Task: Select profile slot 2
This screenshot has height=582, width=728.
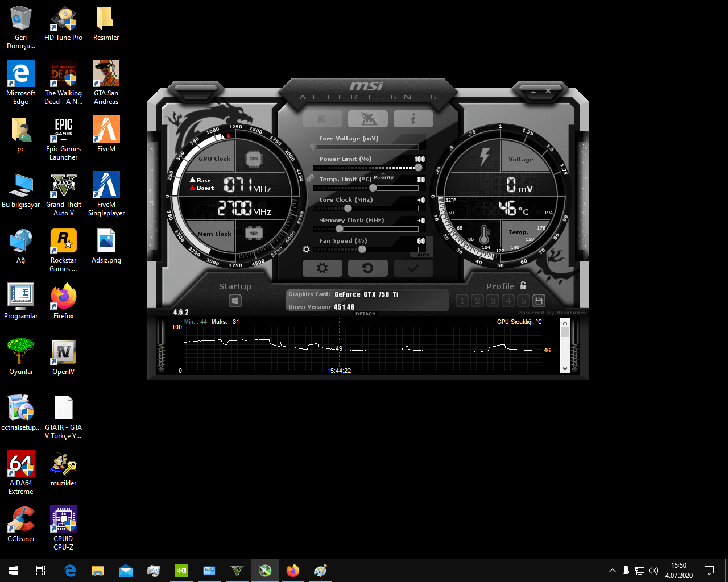Action: (x=478, y=301)
